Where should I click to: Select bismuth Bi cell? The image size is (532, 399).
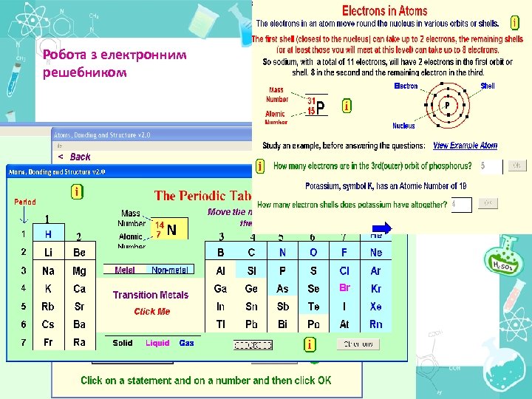coord(282,324)
